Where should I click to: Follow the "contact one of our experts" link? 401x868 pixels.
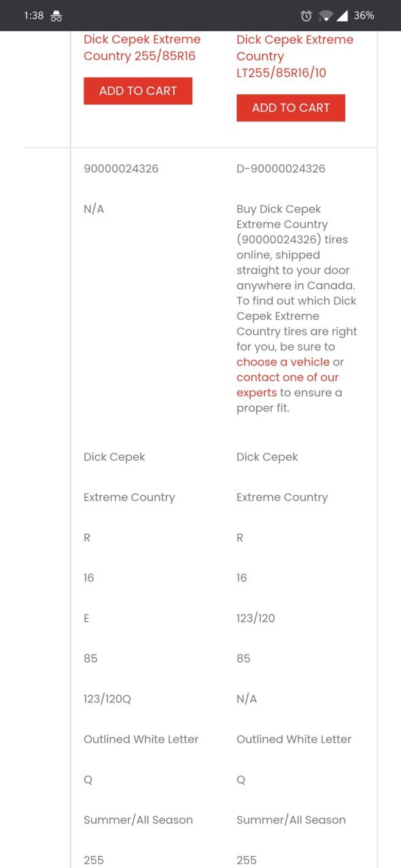point(287,385)
